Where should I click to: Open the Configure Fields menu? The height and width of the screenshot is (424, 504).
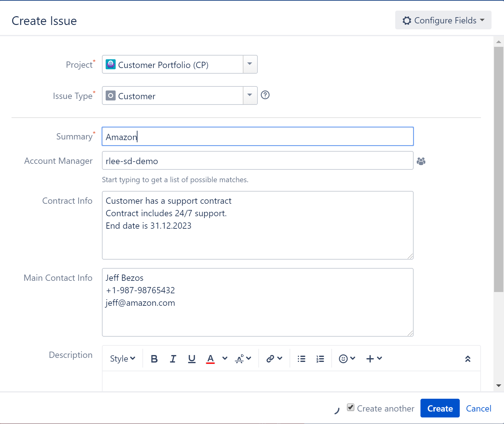tap(443, 20)
